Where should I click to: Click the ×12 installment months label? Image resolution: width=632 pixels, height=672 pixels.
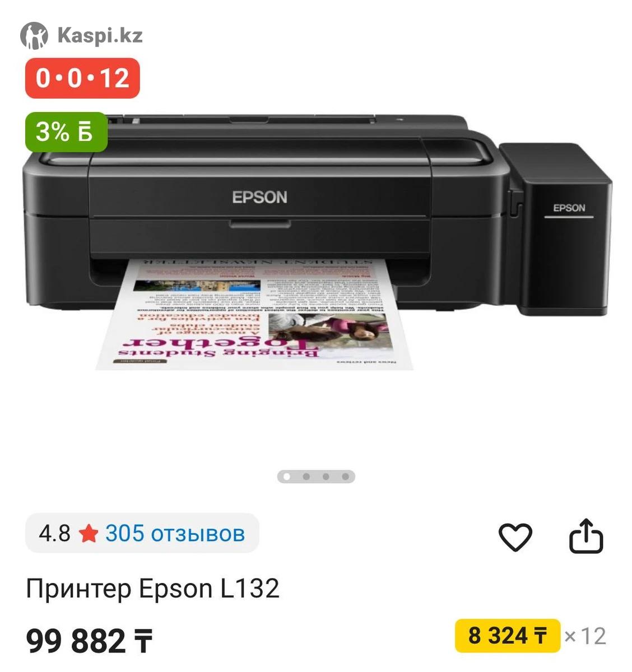click(585, 636)
